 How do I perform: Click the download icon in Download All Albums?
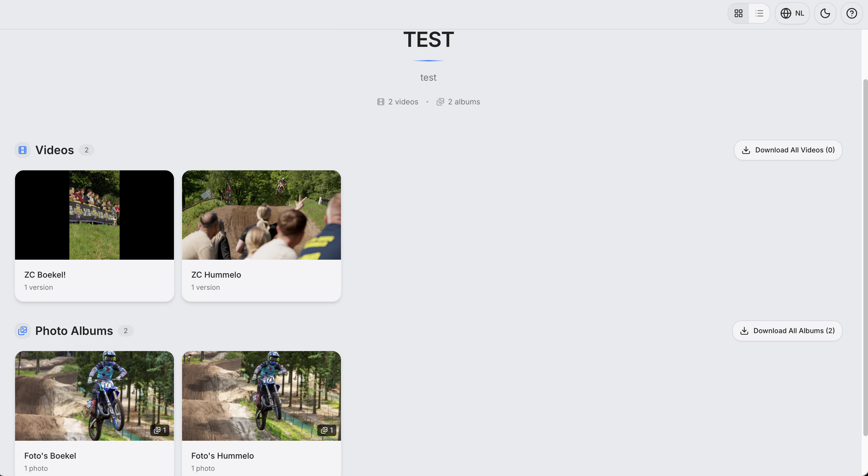[x=744, y=331]
